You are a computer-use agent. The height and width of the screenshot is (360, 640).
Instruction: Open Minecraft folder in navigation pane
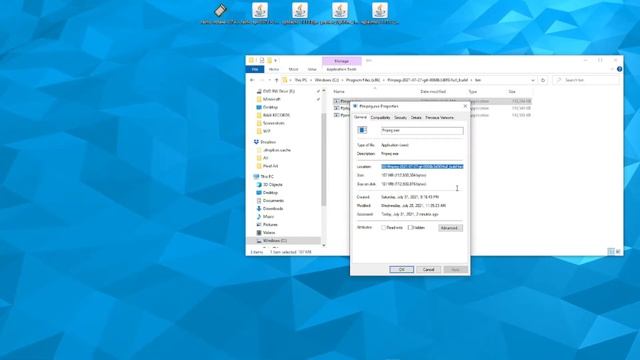tap(269, 99)
